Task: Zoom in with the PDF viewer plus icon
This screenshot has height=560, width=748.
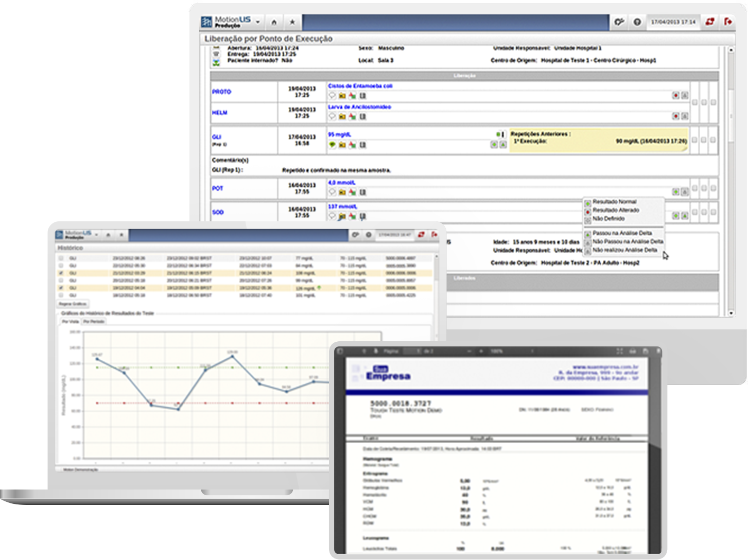Action: (481, 351)
